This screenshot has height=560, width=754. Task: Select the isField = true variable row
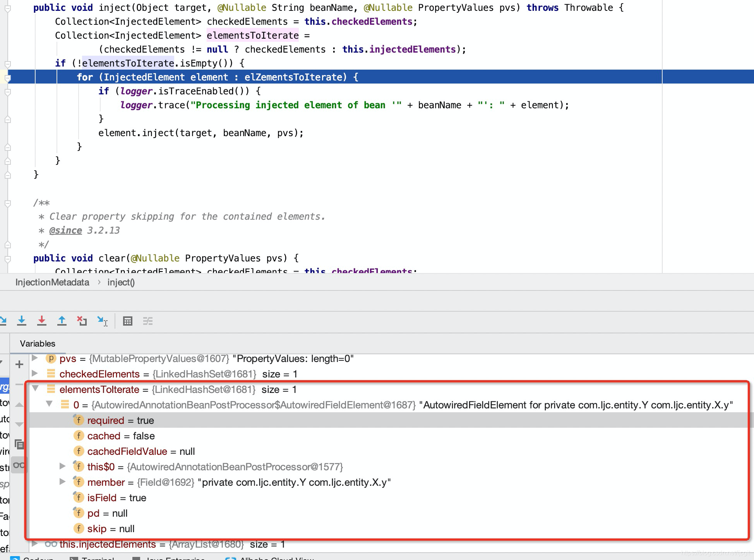tap(117, 498)
